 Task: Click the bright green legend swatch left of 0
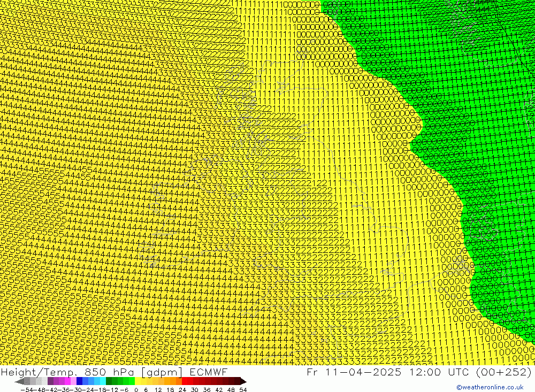point(132,382)
